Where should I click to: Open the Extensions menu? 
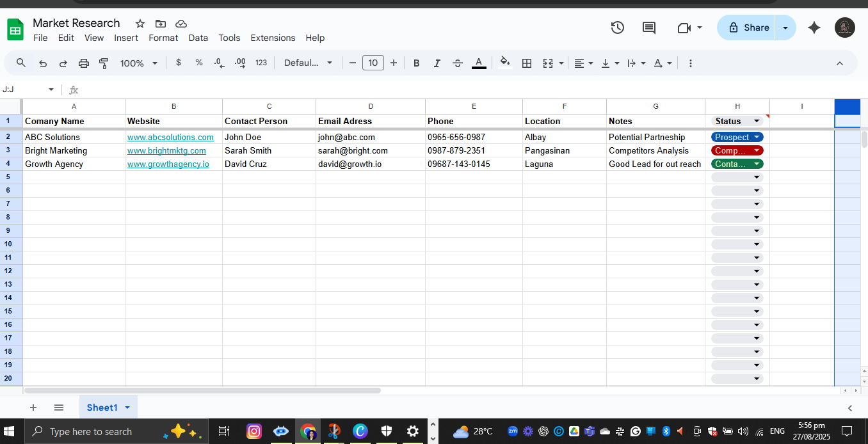(x=273, y=38)
